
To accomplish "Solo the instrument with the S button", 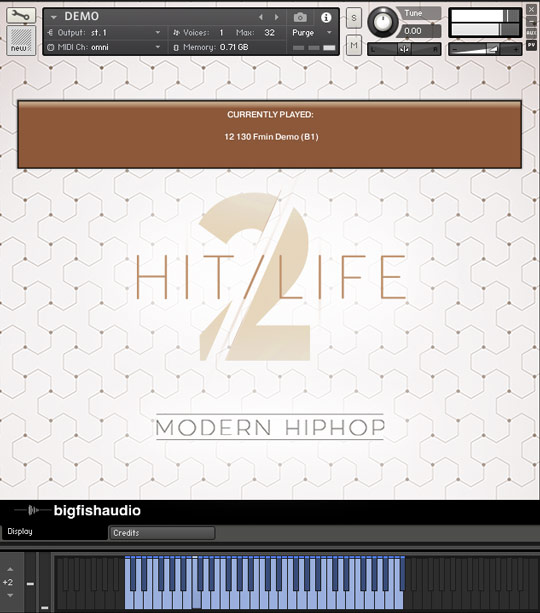I will [x=353, y=18].
